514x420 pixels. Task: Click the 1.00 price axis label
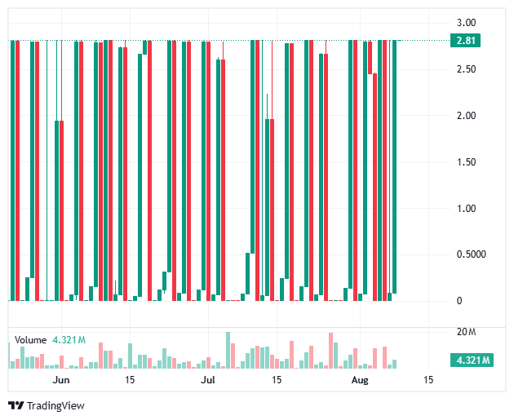466,208
